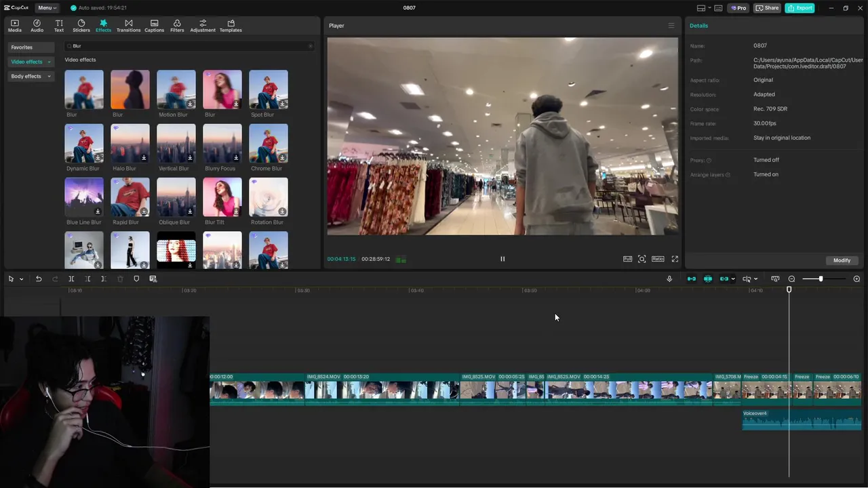Pause the video playback
This screenshot has height=488, width=868.
502,259
